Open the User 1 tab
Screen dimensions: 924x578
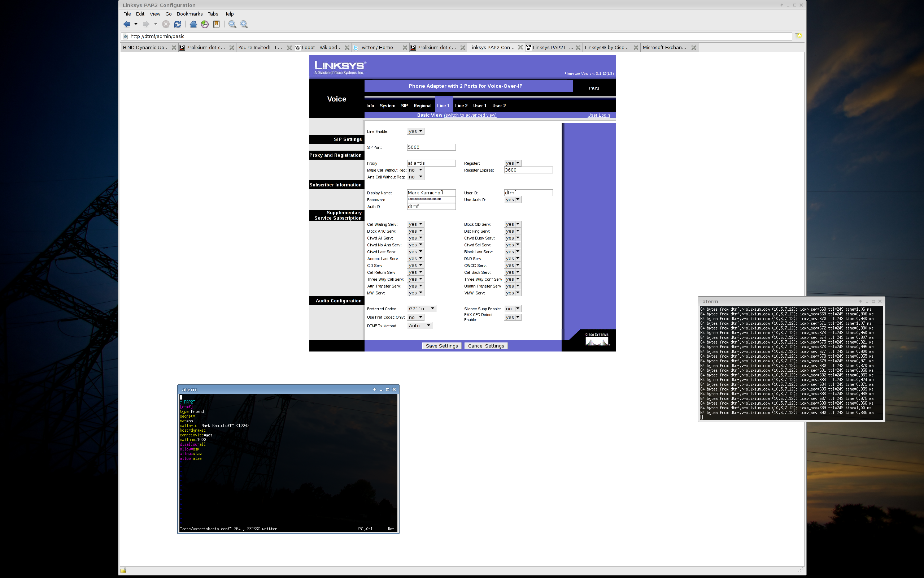coord(480,106)
